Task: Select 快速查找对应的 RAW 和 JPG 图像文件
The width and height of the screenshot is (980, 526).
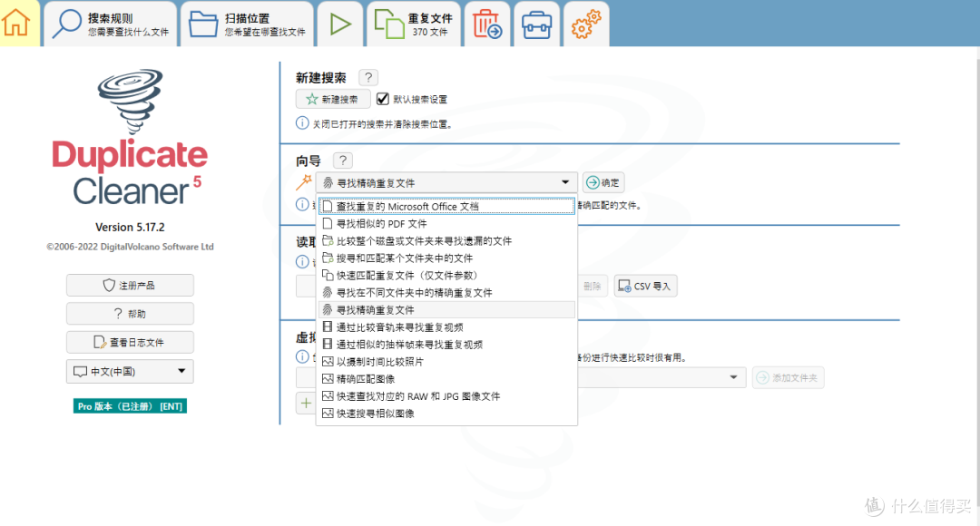Action: pos(446,396)
